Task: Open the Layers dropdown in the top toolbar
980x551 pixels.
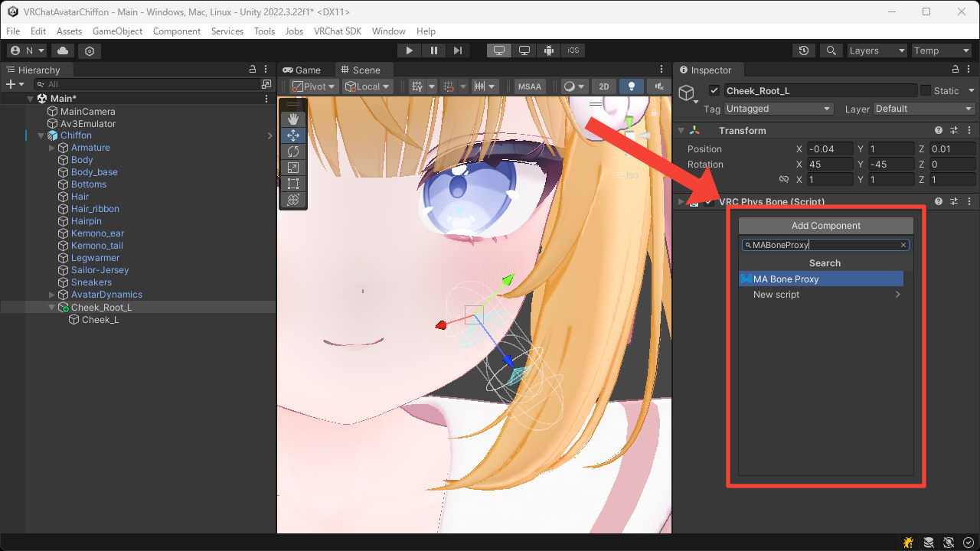Action: click(x=877, y=50)
